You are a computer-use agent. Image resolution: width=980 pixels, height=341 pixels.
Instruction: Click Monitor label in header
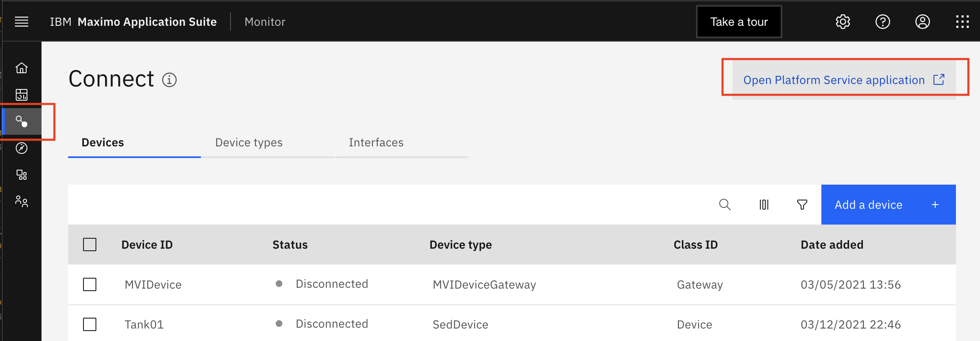click(265, 22)
